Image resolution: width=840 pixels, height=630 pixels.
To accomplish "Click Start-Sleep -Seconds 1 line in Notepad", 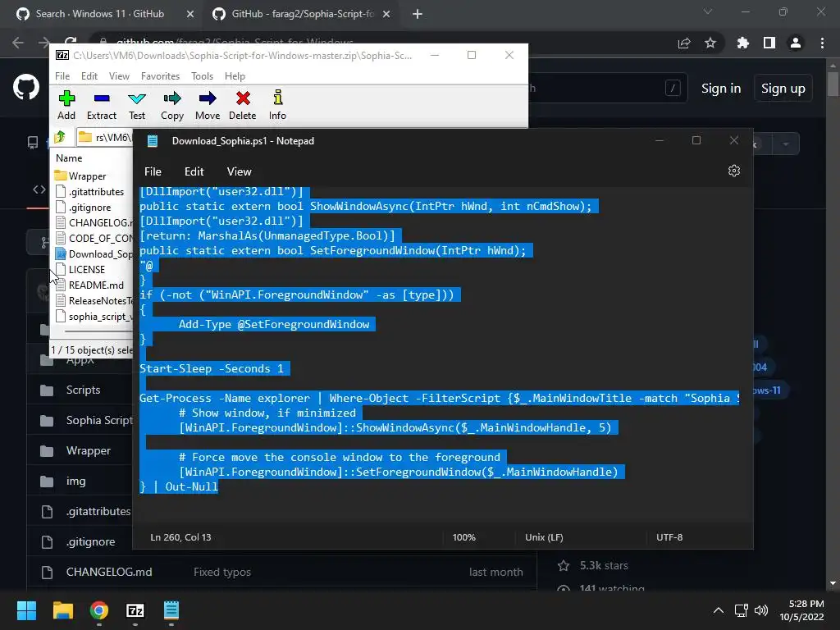I will click(212, 368).
